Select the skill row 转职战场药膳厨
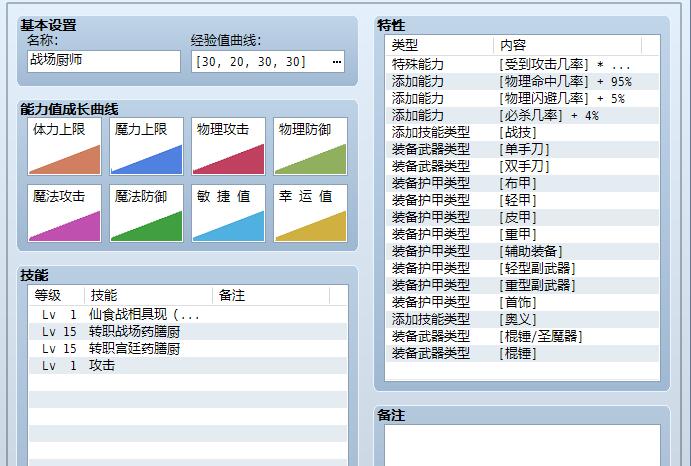 point(188,332)
